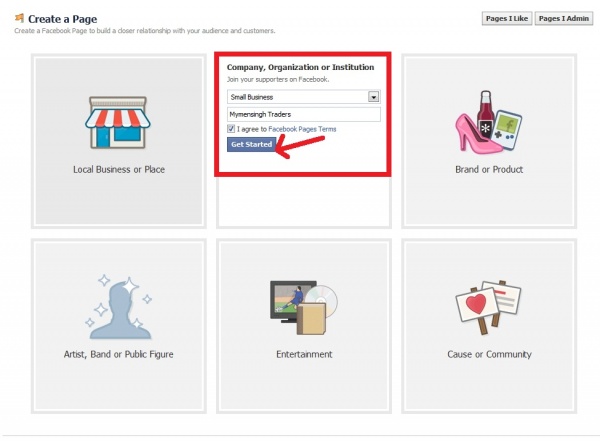The height and width of the screenshot is (441, 600).
Task: Click the Get Started button
Action: pos(251,144)
